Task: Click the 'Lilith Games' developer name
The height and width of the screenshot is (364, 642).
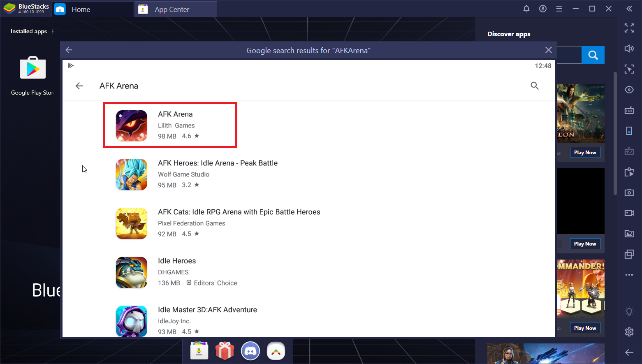Action: 176,125
